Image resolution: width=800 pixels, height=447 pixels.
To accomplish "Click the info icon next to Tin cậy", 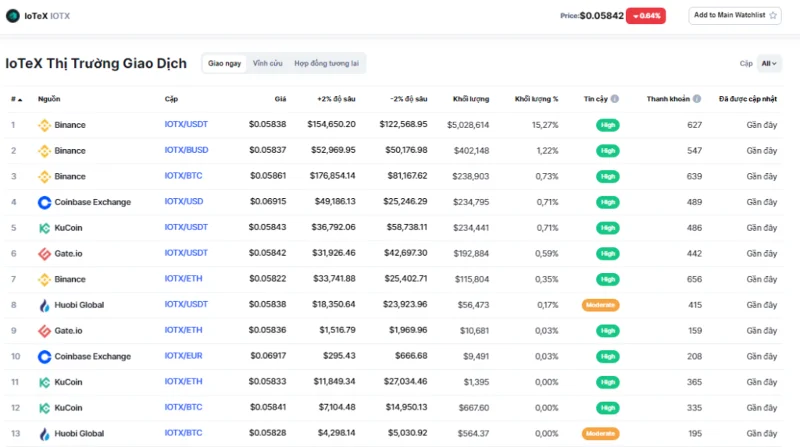I will point(615,98).
